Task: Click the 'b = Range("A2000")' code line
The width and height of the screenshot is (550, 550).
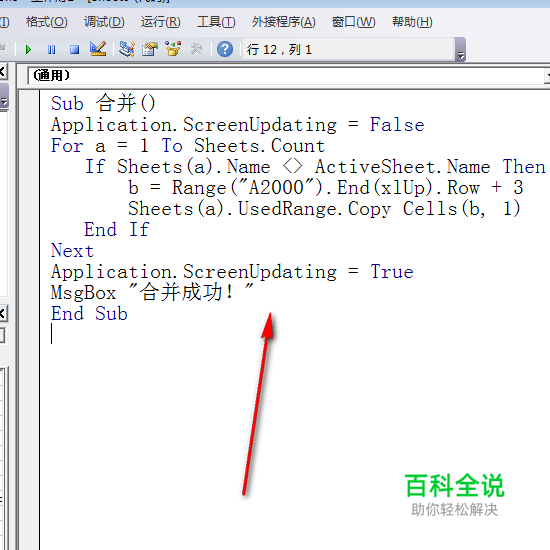Action: point(326,188)
